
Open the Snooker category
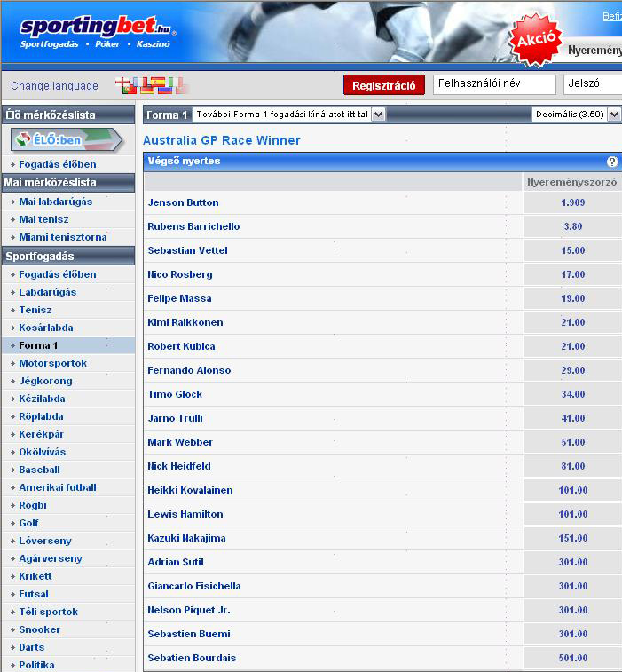[x=39, y=629]
